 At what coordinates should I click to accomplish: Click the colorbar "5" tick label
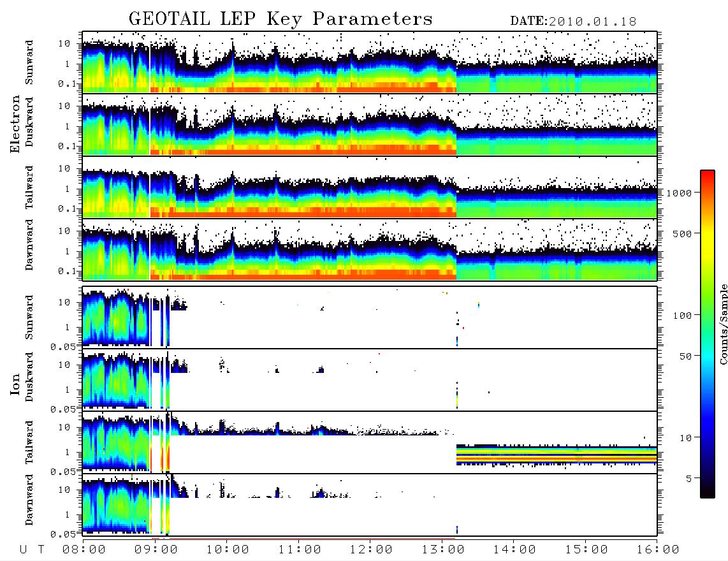point(689,478)
